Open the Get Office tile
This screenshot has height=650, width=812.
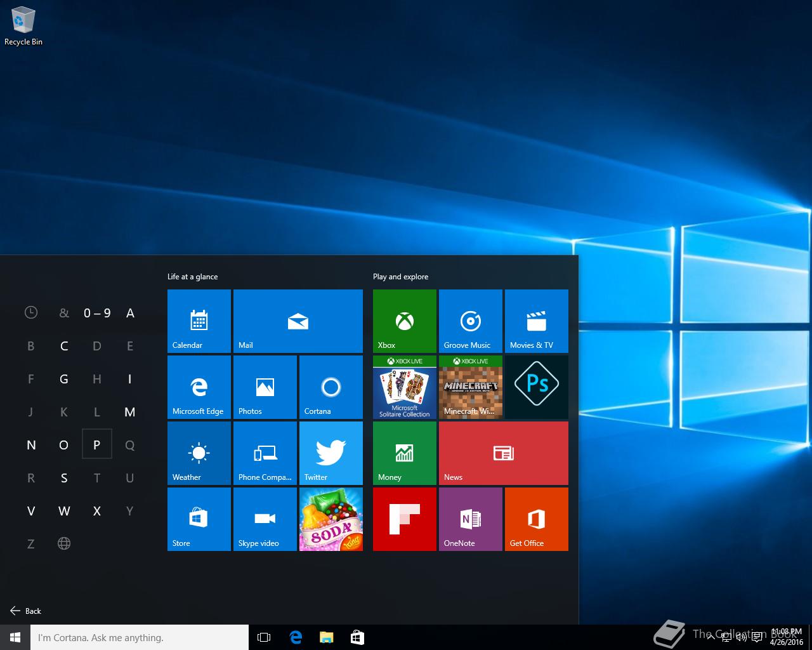coord(537,519)
